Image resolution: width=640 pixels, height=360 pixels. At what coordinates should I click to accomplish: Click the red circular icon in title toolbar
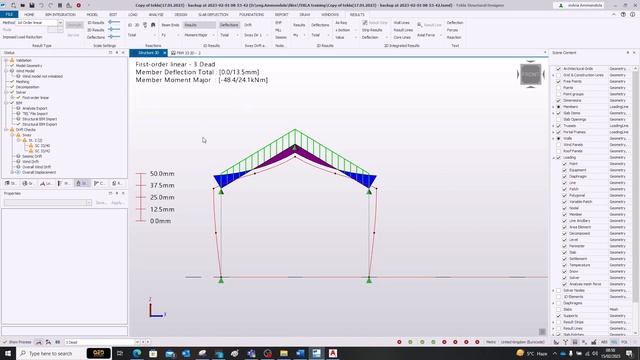(x=78, y=5)
